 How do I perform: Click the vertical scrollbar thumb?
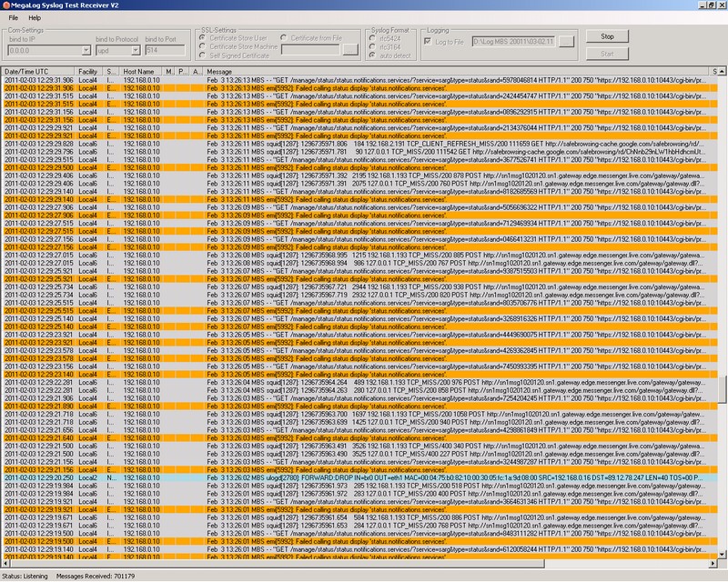[x=722, y=389]
